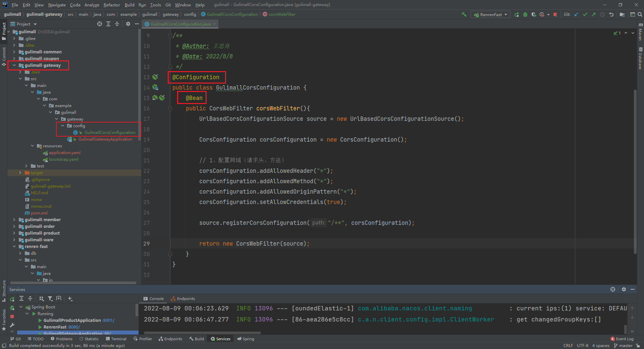The height and width of the screenshot is (349, 644).
Task: Expand the target folder
Action: pos(20,172)
